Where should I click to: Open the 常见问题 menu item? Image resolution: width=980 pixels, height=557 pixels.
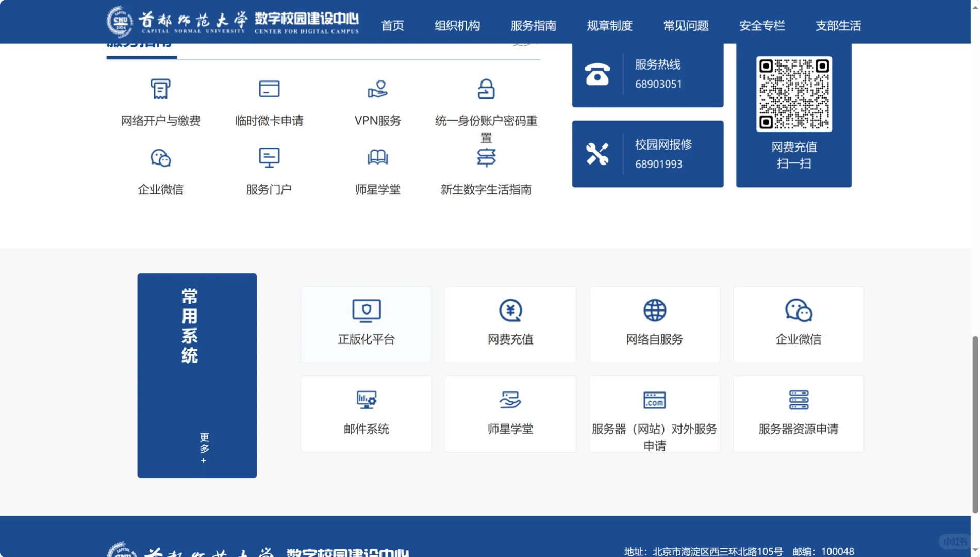click(x=686, y=26)
